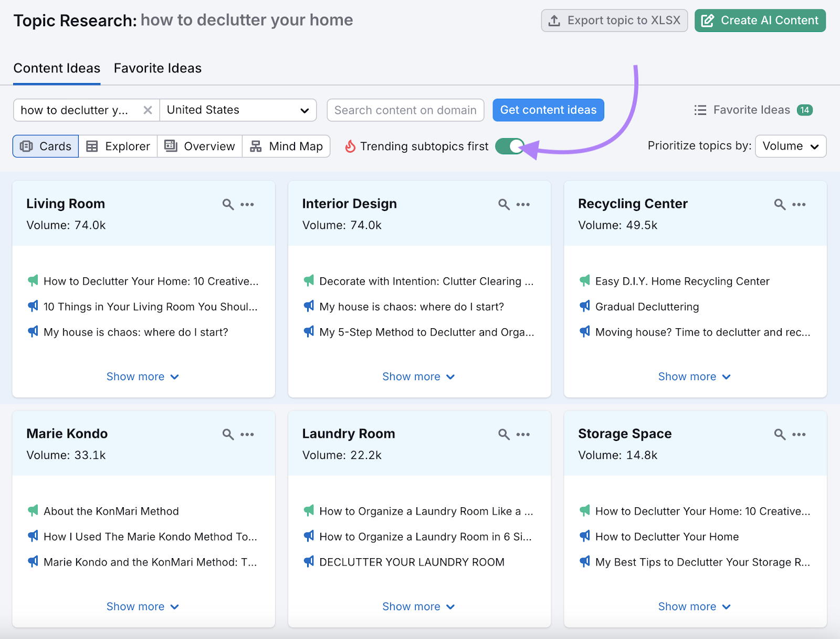Open the Prioritize topics by Volume dropdown
Viewport: 840px width, 639px height.
click(x=790, y=146)
